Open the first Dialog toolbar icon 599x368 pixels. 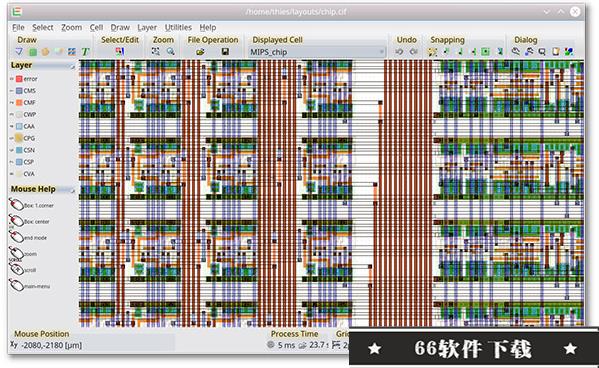pos(516,51)
